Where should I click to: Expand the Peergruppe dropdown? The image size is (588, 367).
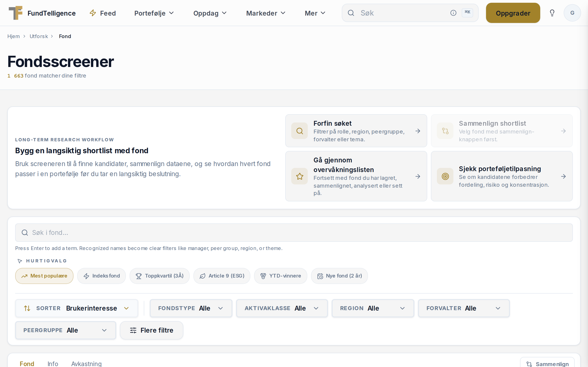tap(66, 330)
